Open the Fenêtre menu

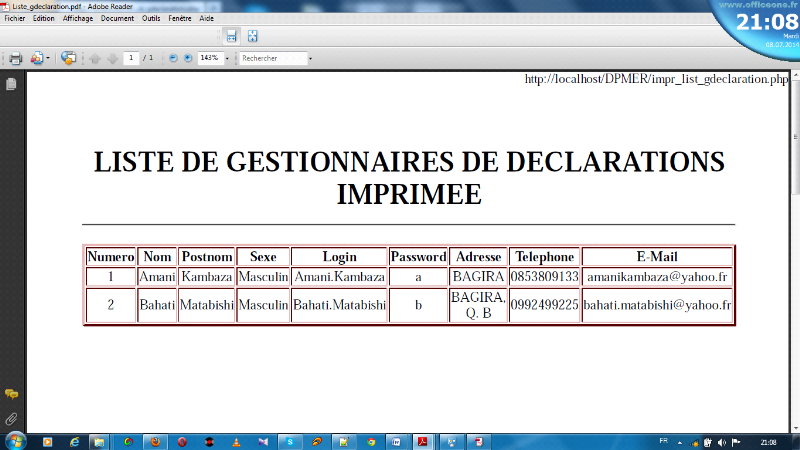coord(180,18)
